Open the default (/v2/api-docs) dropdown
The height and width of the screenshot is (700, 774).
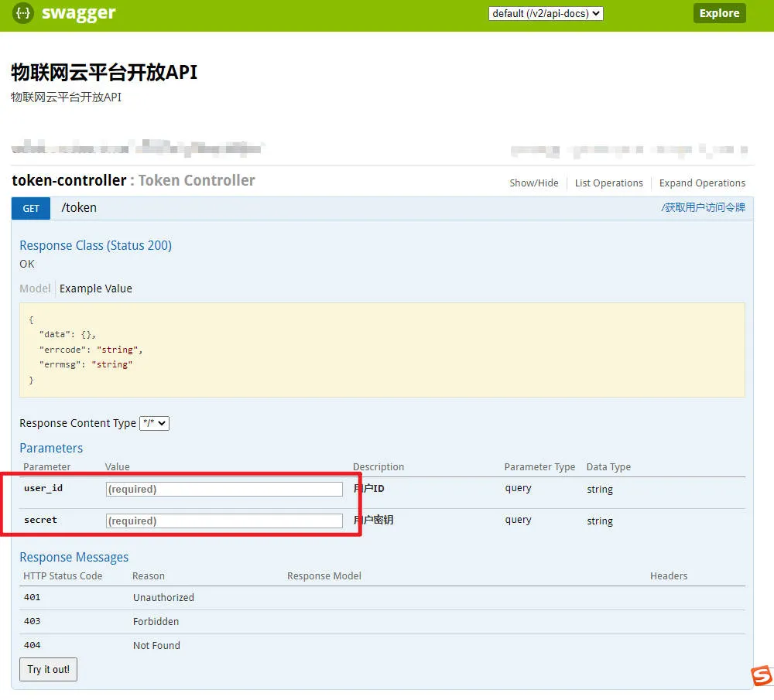point(546,13)
